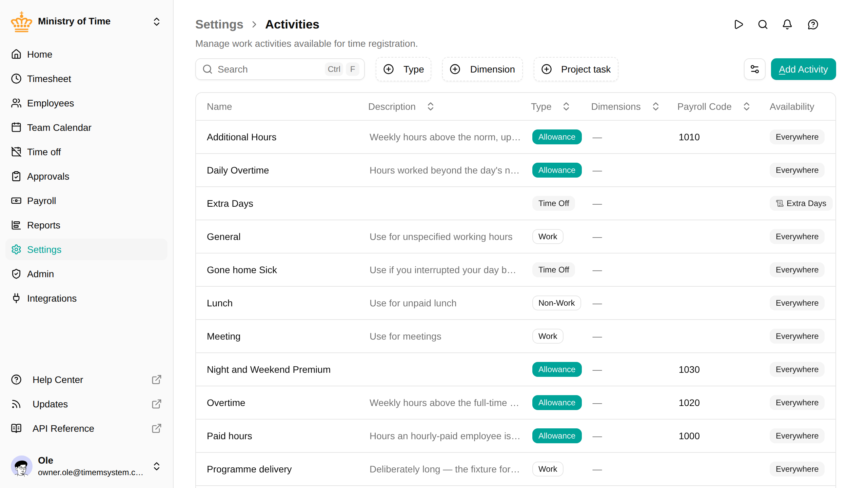Click the Help Center external link icon
Screen dimensions: 868x488
point(156,380)
